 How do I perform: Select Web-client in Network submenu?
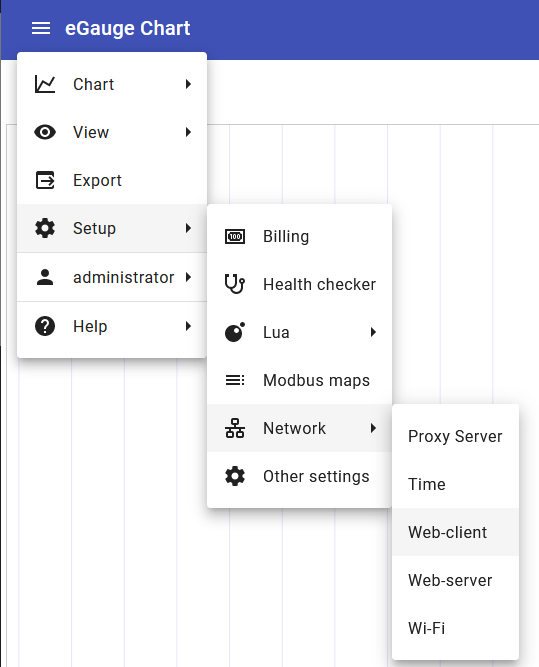tap(455, 532)
